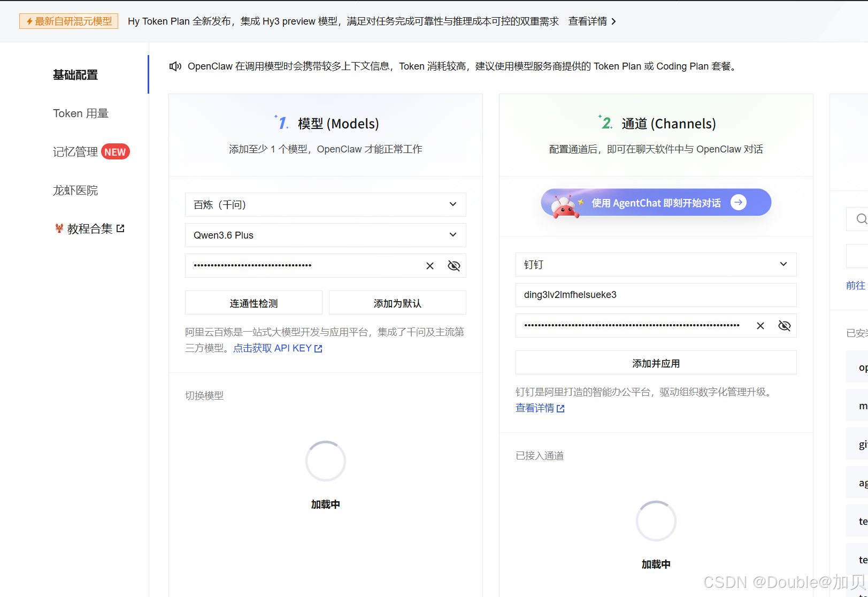The height and width of the screenshot is (597, 868).
Task: Open the 钉钉 查看详情 link
Action: click(x=540, y=408)
